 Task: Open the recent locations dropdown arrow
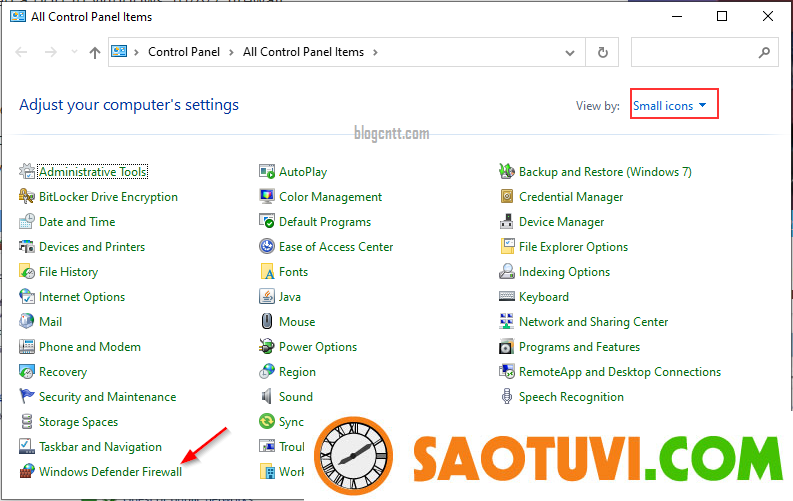(74, 52)
